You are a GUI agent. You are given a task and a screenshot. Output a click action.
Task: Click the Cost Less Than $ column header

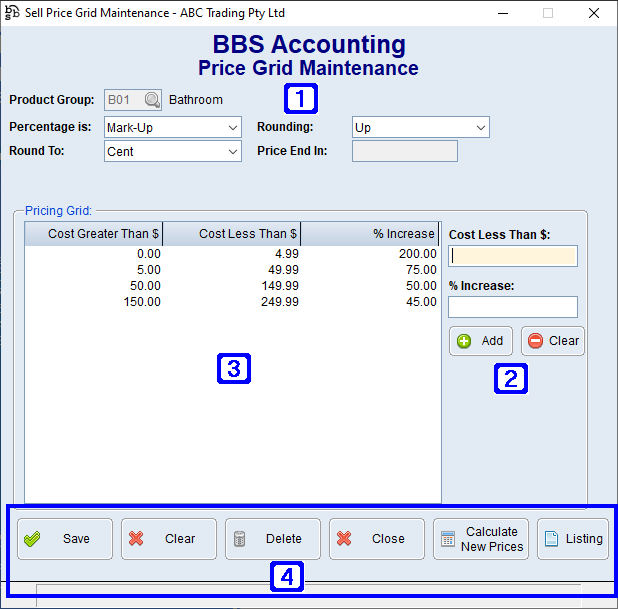tap(232, 234)
